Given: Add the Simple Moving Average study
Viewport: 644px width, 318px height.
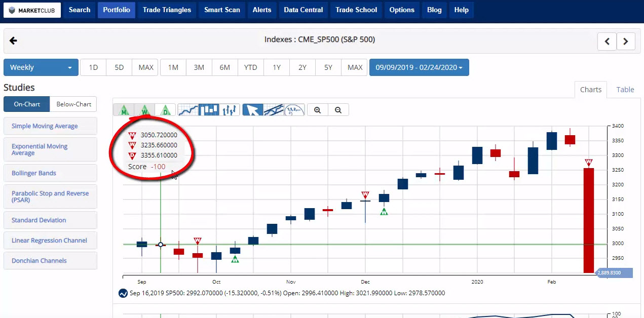Looking at the screenshot, I should 50,126.
